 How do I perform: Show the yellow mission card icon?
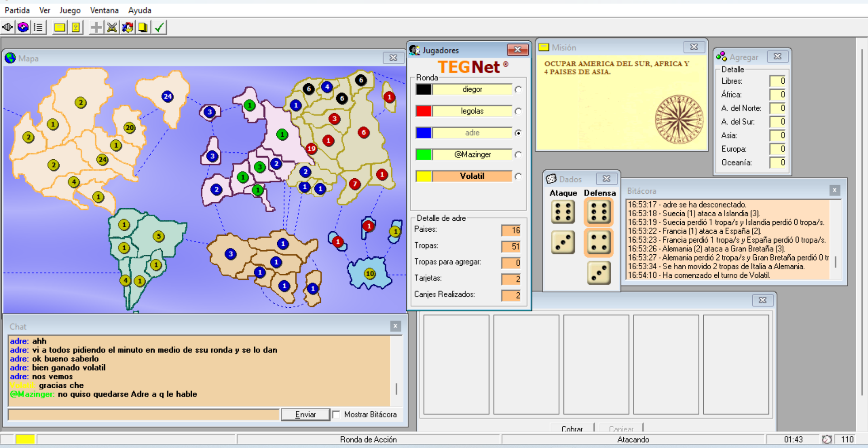click(x=59, y=28)
